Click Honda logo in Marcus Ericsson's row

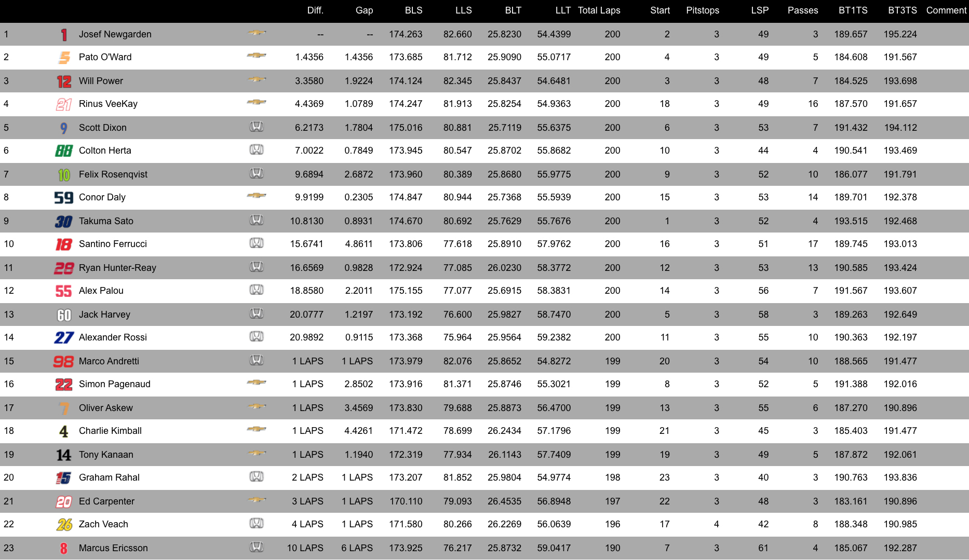257,547
